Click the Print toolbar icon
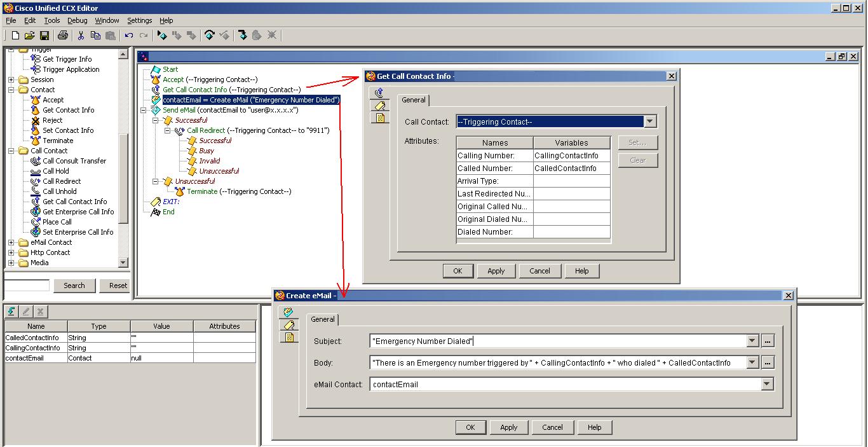868x447 pixels. click(63, 36)
